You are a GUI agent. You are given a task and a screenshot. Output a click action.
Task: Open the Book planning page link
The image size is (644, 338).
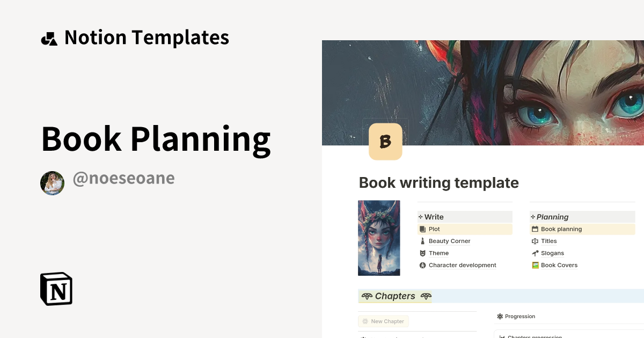point(561,229)
